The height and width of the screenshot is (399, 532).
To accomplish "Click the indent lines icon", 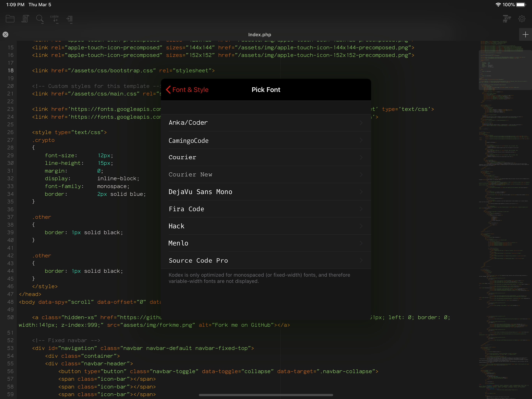I will (70, 19).
